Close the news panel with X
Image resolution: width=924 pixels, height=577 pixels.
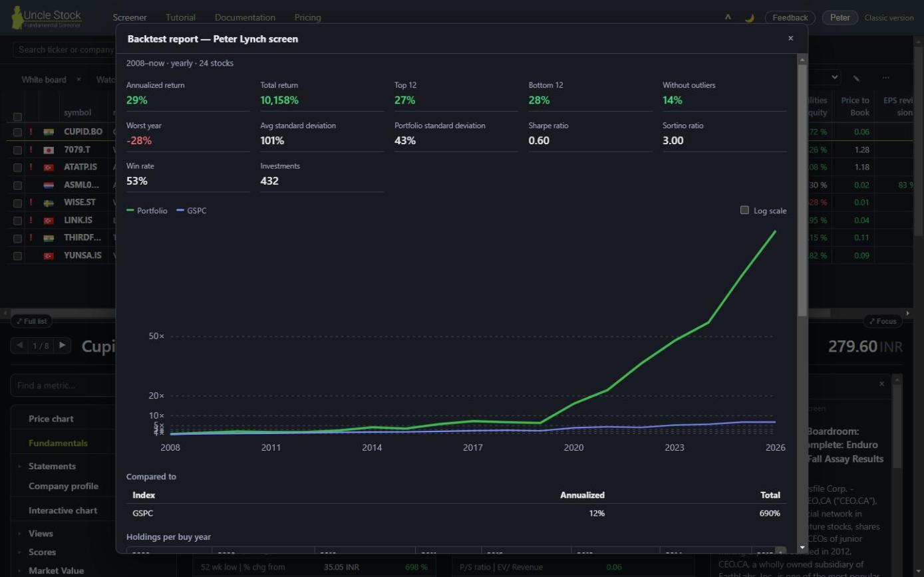click(x=882, y=384)
